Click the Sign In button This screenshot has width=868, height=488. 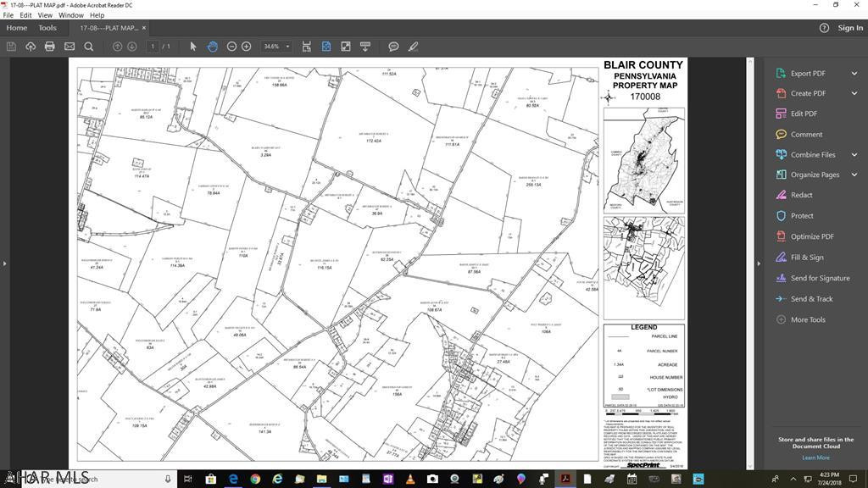pos(849,28)
